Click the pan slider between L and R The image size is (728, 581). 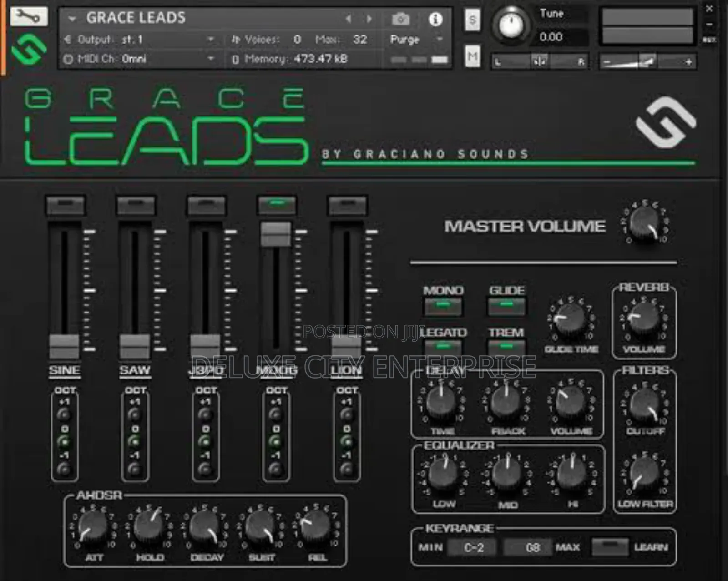[x=539, y=61]
